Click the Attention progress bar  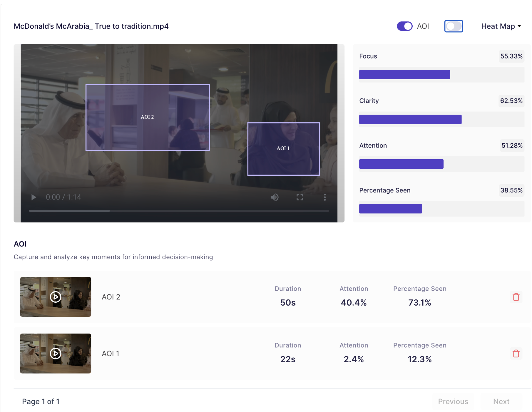[x=441, y=164]
